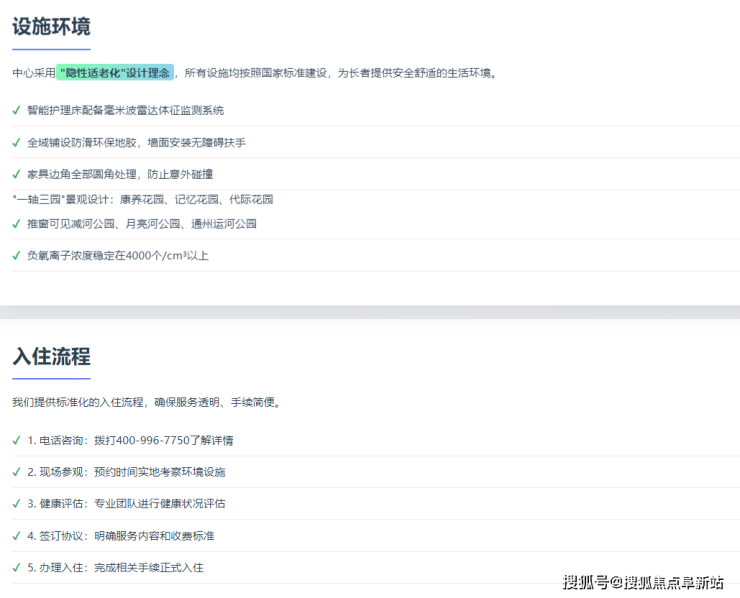
Task: Click the highlighted "隐性适老化"设计理念 tag
Action: (x=115, y=73)
